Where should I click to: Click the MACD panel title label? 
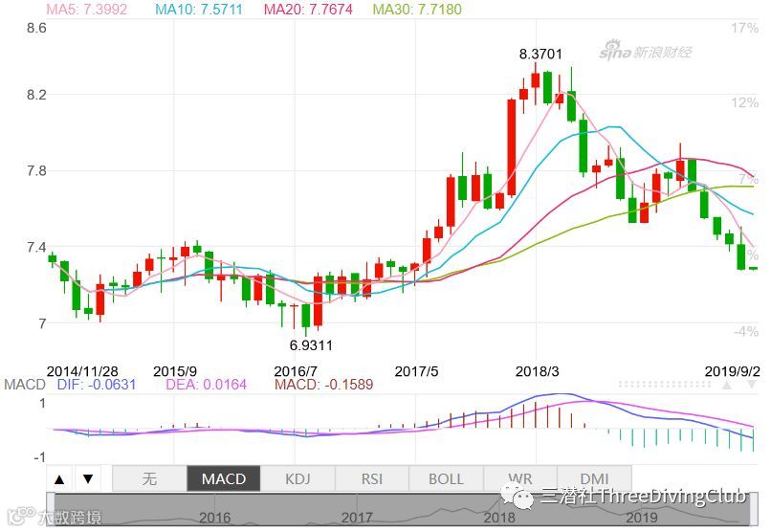coord(25,384)
